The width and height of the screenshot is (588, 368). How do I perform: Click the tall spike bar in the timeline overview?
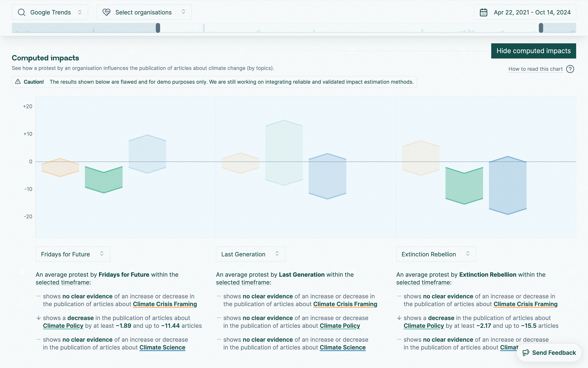204,28
